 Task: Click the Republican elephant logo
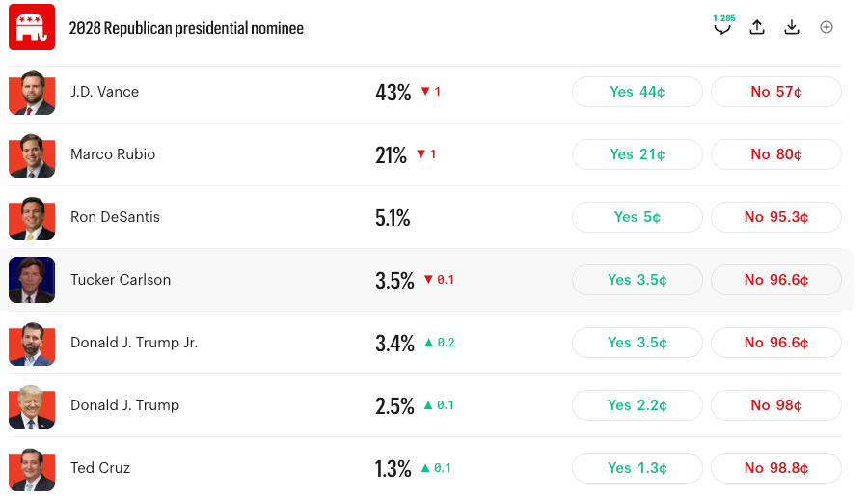click(x=32, y=27)
